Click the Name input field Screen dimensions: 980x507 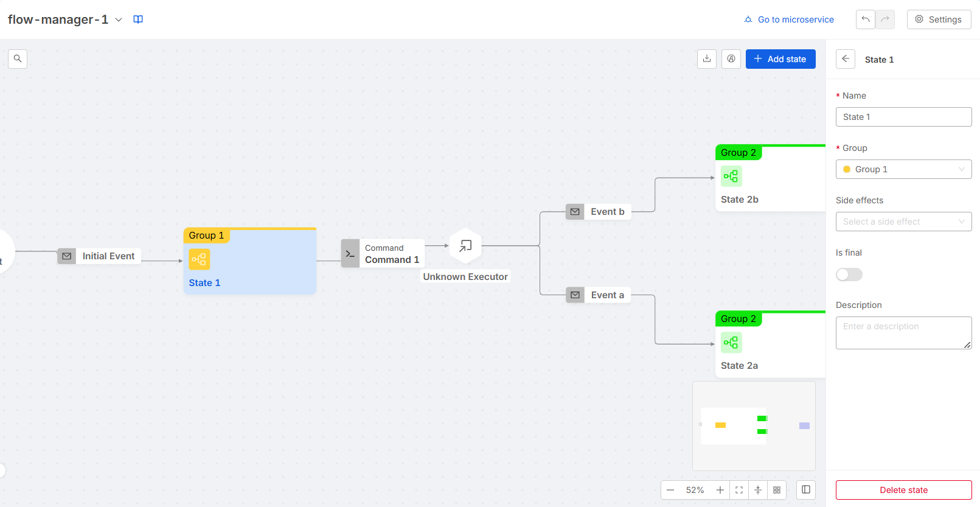click(903, 117)
